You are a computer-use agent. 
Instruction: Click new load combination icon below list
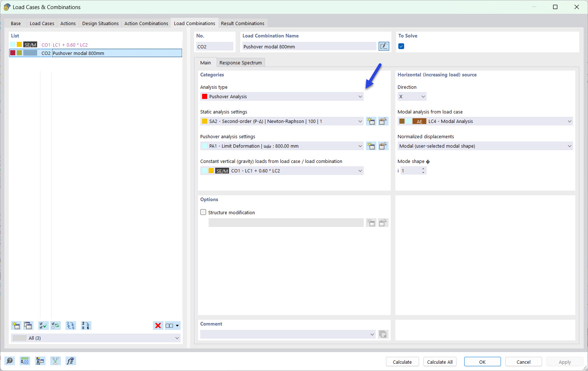pyautogui.click(x=16, y=326)
